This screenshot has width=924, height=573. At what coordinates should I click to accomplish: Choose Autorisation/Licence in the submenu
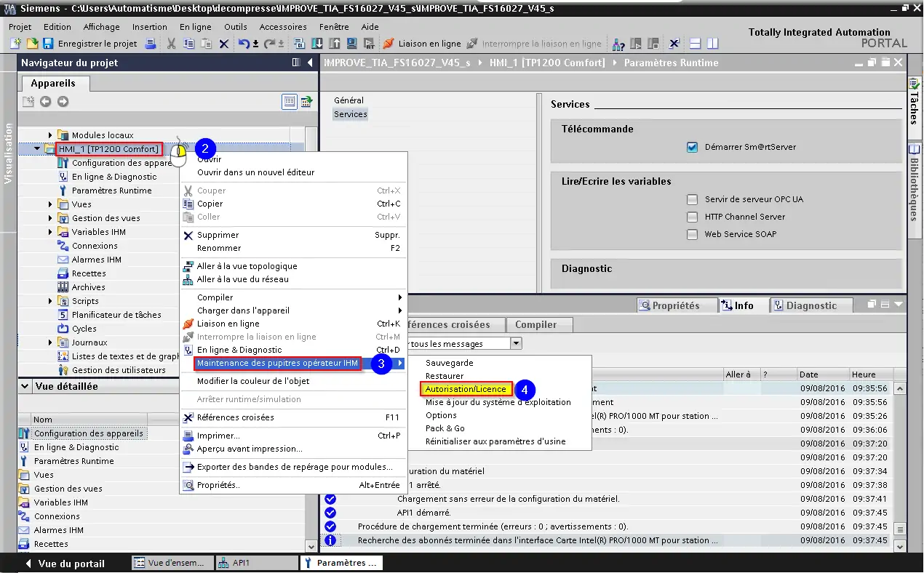tap(466, 389)
